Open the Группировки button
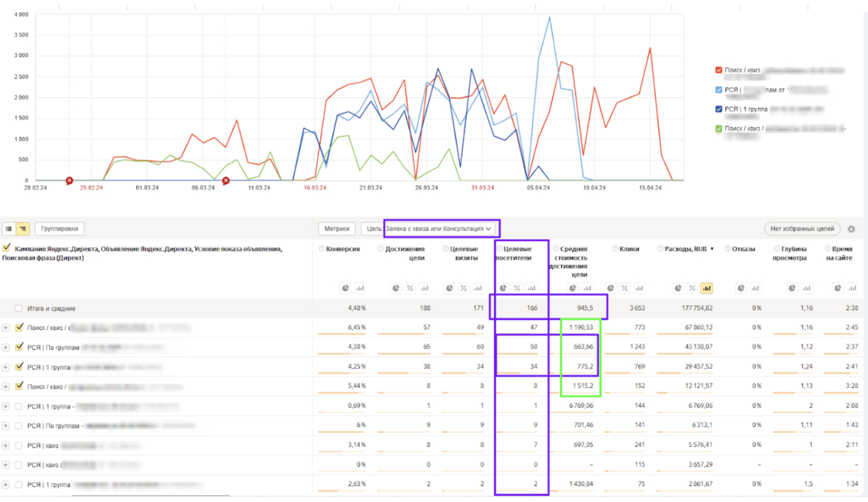The width and height of the screenshot is (868, 502). 60,229
